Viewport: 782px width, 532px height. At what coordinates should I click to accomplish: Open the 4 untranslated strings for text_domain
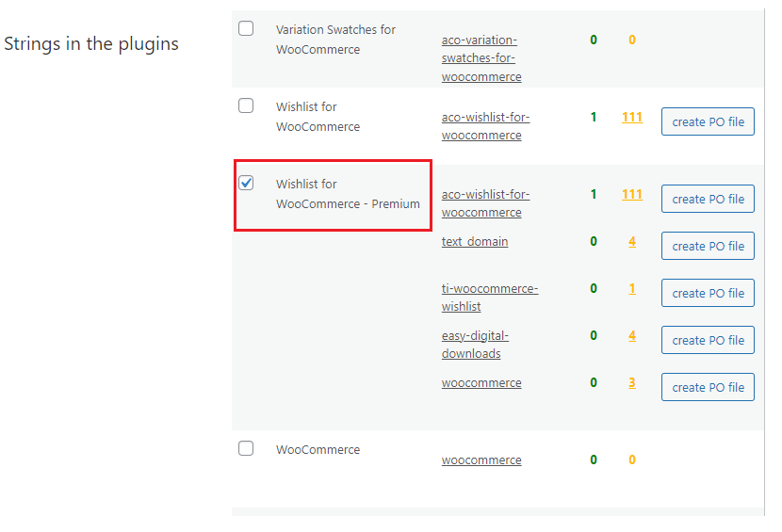(632, 242)
